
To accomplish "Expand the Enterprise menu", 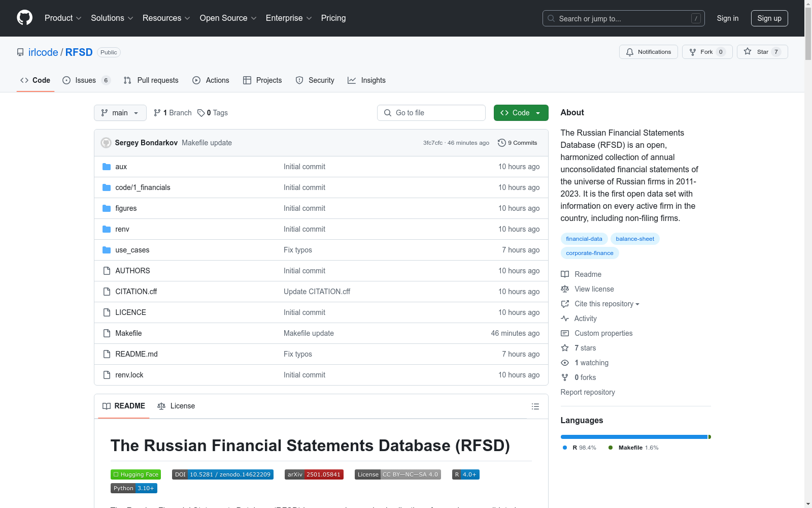I will click(289, 18).
